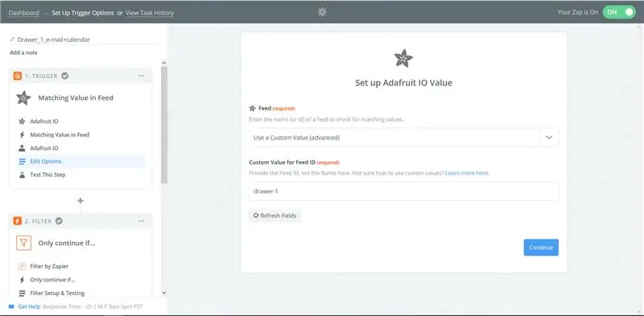Click the Adafruit star logo next to Matching Value in Feed
The image size is (644, 316).
23,98
